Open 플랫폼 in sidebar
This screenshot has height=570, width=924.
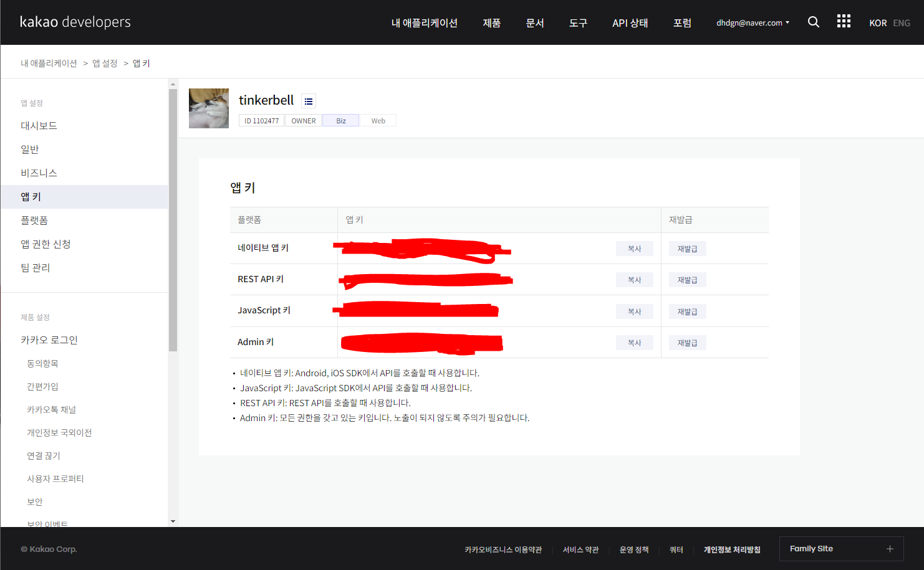click(x=34, y=221)
